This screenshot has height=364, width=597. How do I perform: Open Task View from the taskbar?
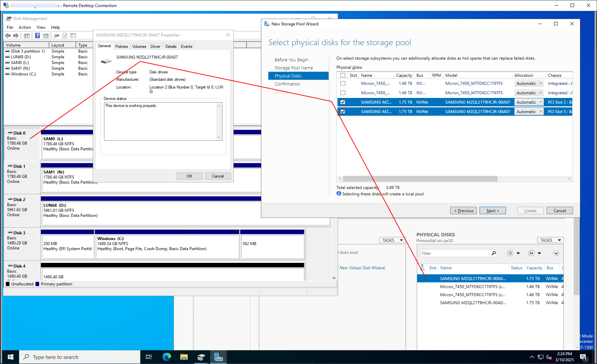(x=149, y=357)
